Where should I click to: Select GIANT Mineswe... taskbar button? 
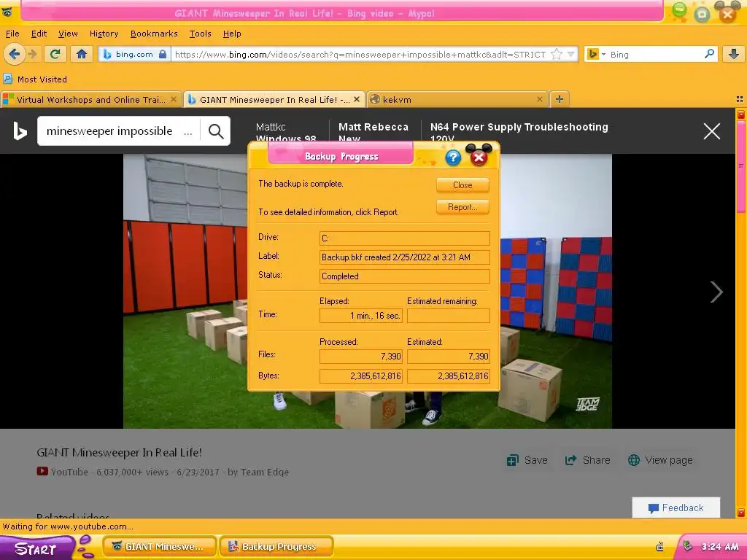pos(160,546)
